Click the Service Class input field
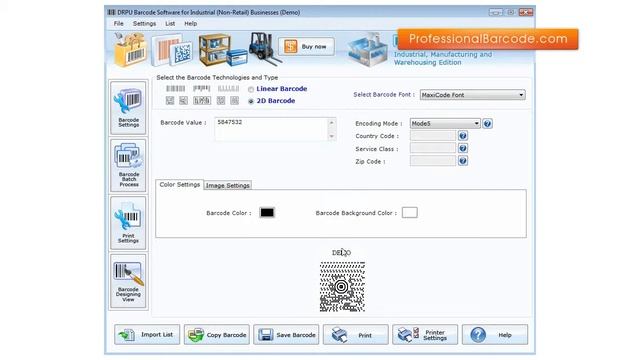This screenshot has height=360, width=640. [433, 148]
